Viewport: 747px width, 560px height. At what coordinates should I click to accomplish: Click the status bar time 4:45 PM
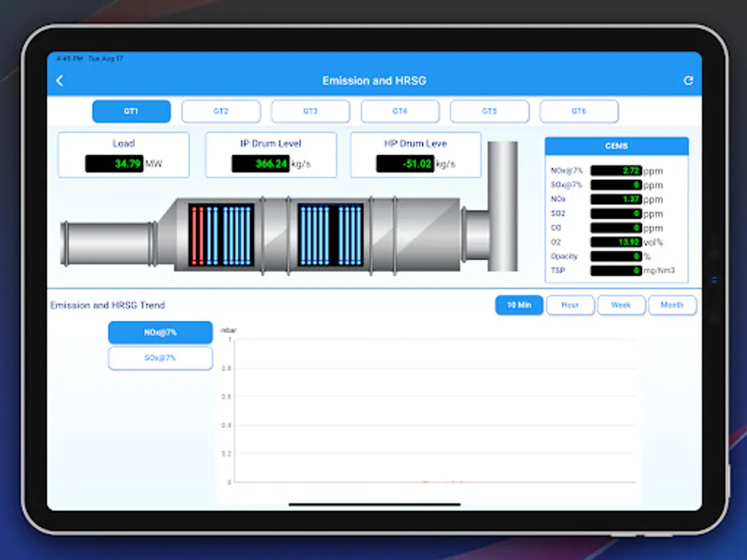69,59
